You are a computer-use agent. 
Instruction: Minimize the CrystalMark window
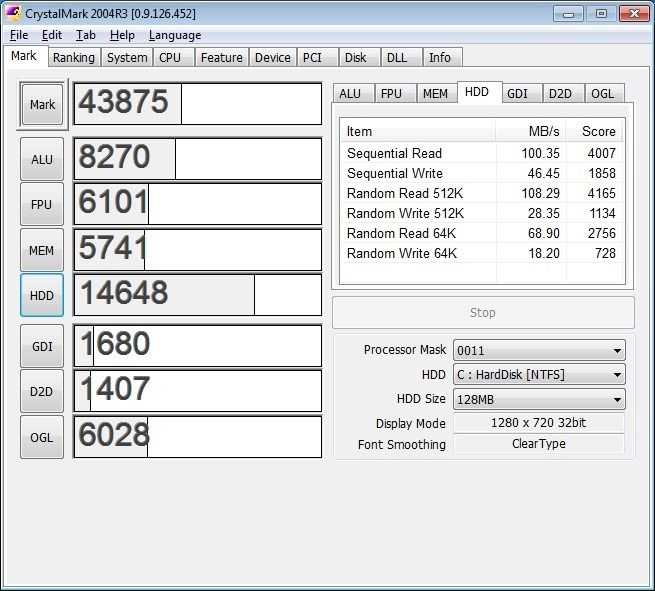(x=568, y=14)
